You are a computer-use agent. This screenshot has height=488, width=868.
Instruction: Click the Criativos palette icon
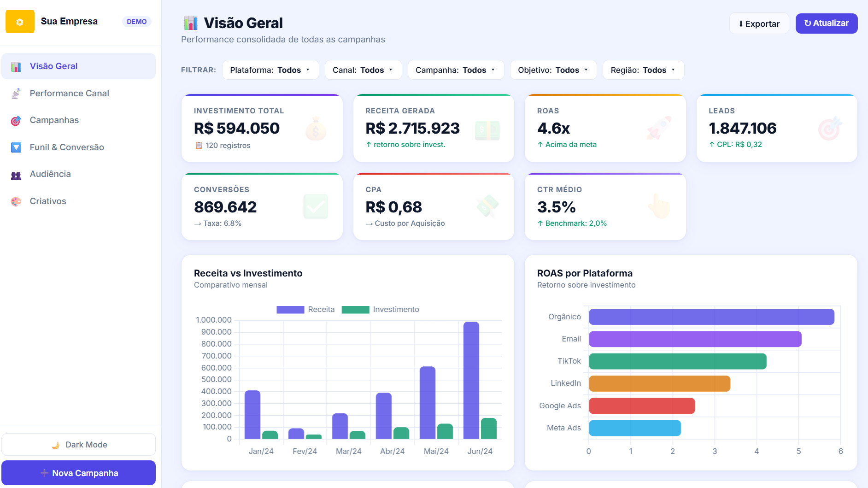tap(16, 201)
